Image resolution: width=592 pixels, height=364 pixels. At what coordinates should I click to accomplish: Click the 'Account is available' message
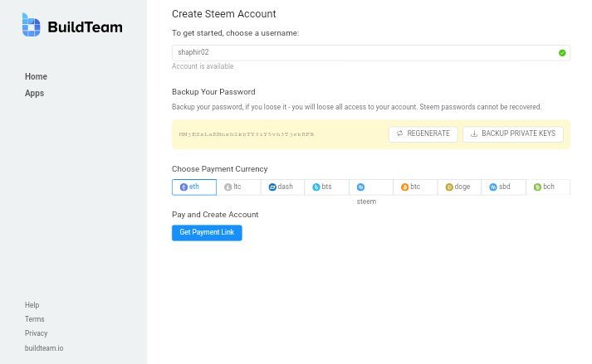(x=203, y=66)
